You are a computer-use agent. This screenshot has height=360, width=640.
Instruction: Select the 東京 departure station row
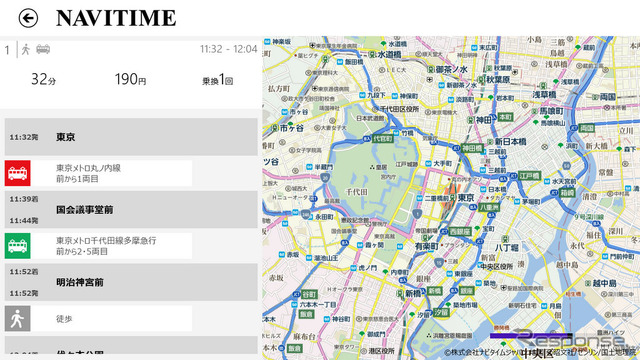pyautogui.click(x=131, y=137)
